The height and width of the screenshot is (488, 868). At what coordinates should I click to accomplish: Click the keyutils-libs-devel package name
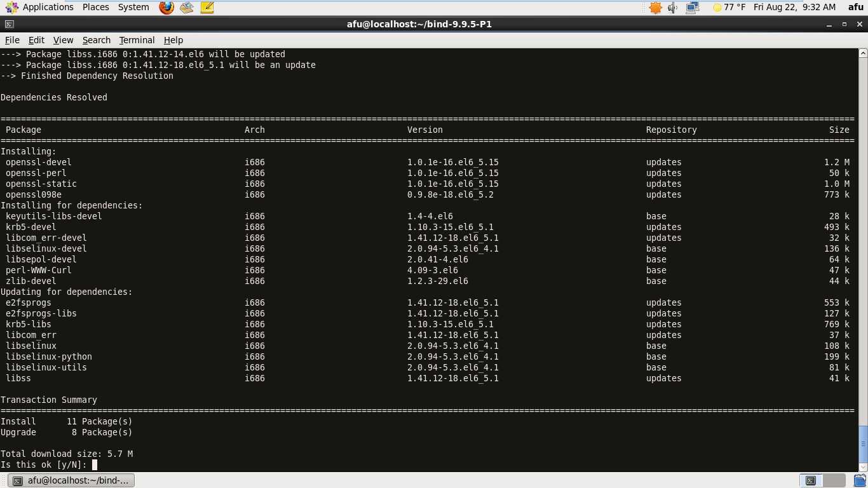54,216
